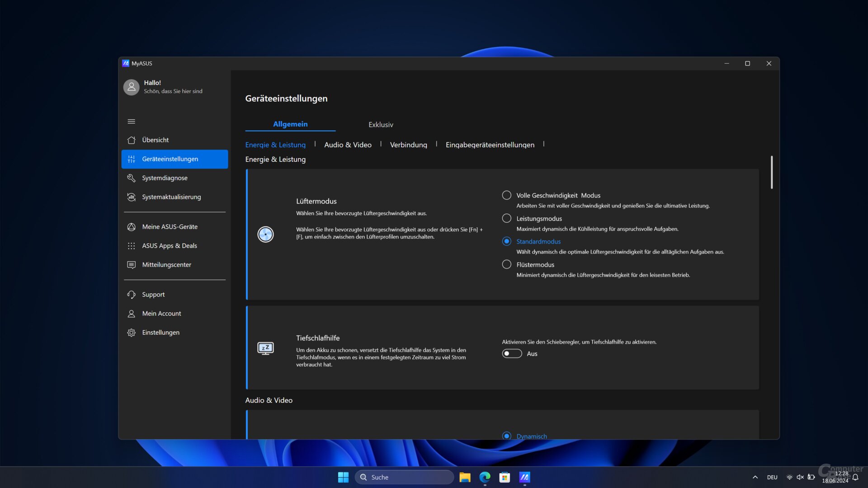This screenshot has height=488, width=868.
Task: Click the Mitteilungscenter message icon
Action: (131, 265)
